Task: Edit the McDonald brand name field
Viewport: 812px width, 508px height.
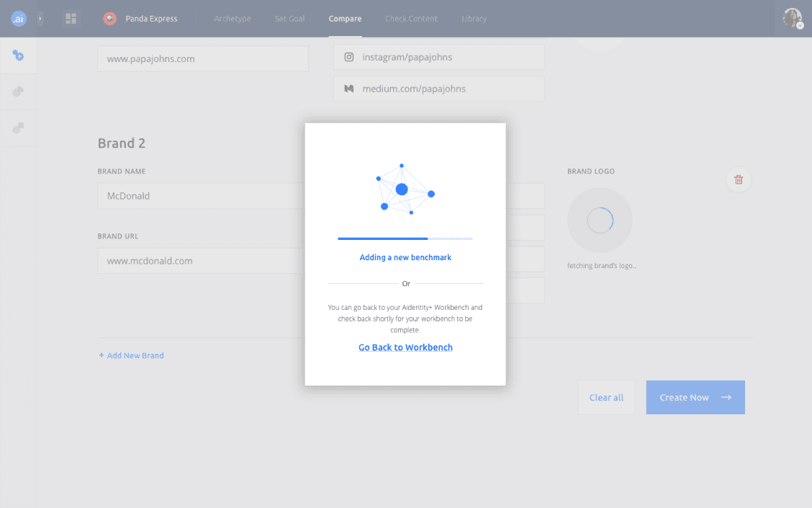Action: point(201,196)
